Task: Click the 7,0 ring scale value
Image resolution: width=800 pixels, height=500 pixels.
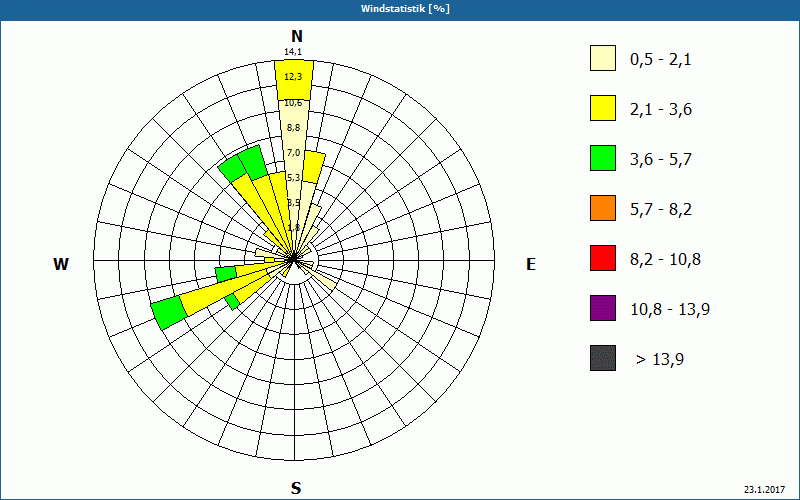Action: pyautogui.click(x=293, y=153)
